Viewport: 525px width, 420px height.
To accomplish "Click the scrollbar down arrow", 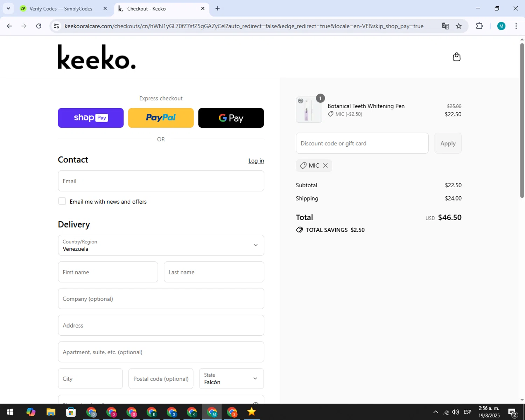I will [x=522, y=400].
